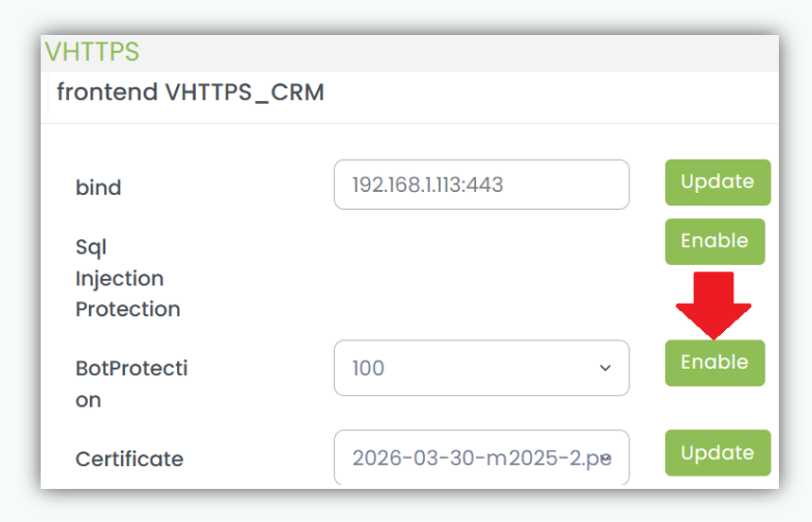Expand the Certificate selection dropdown
The width and height of the screenshot is (812, 522).
coord(481,459)
